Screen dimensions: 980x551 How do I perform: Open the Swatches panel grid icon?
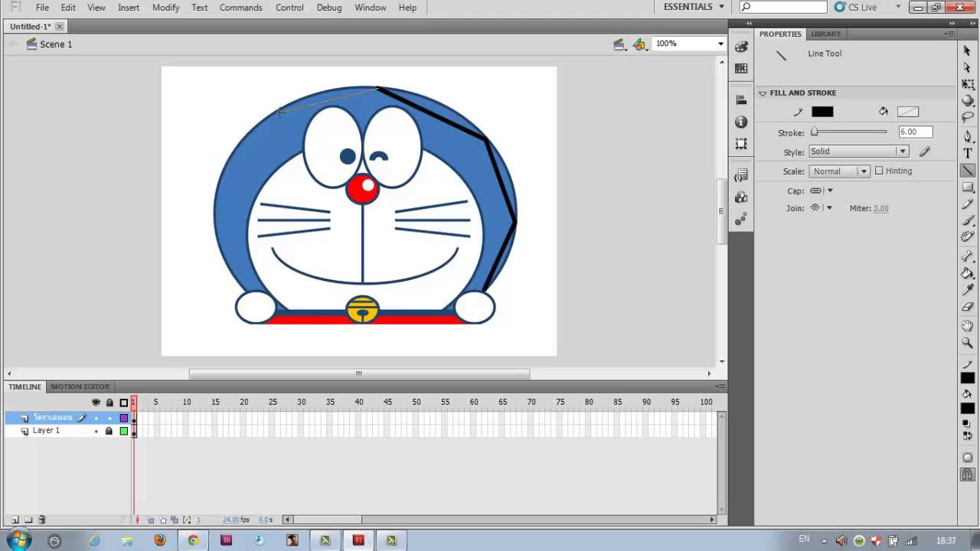click(x=741, y=69)
